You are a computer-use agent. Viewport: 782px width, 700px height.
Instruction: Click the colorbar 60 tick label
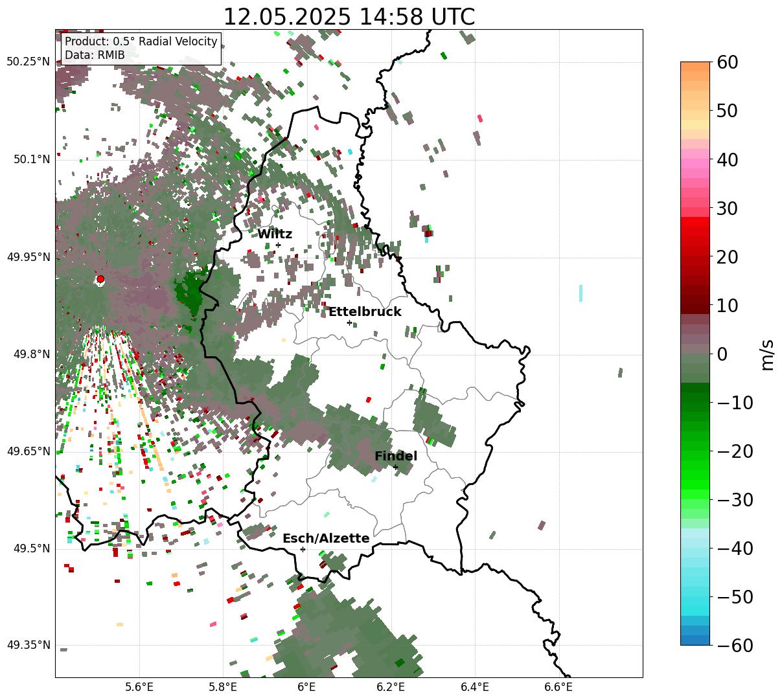click(728, 62)
